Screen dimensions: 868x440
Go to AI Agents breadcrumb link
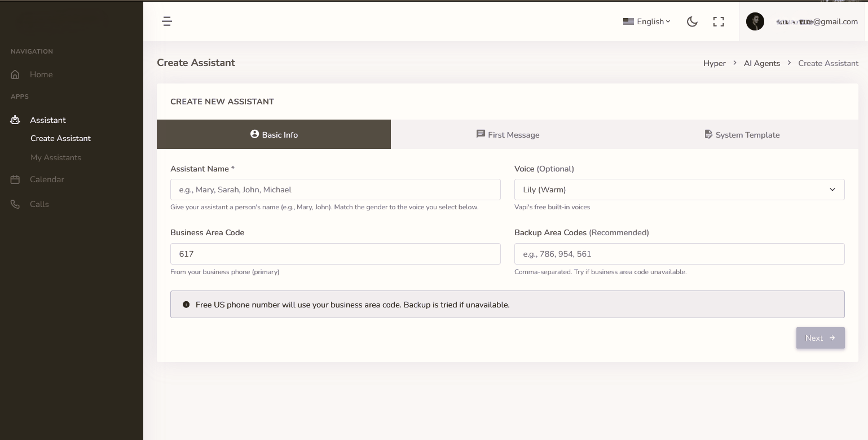(761, 63)
